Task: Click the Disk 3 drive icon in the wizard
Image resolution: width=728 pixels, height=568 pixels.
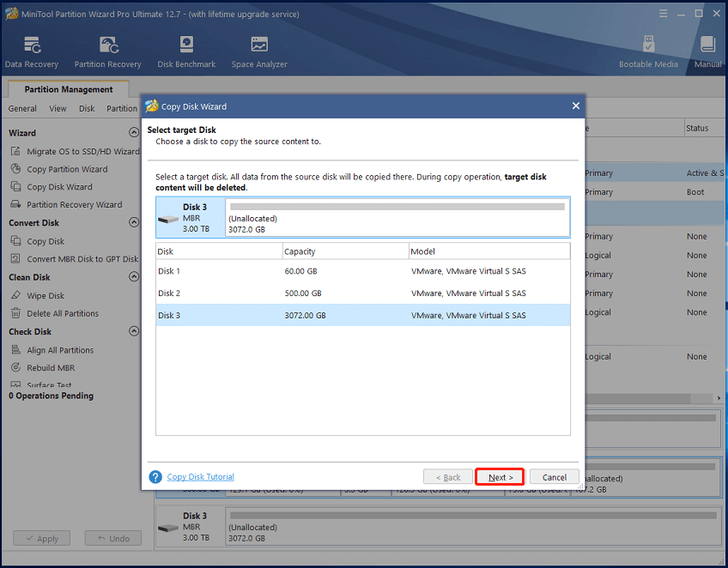Action: click(168, 219)
